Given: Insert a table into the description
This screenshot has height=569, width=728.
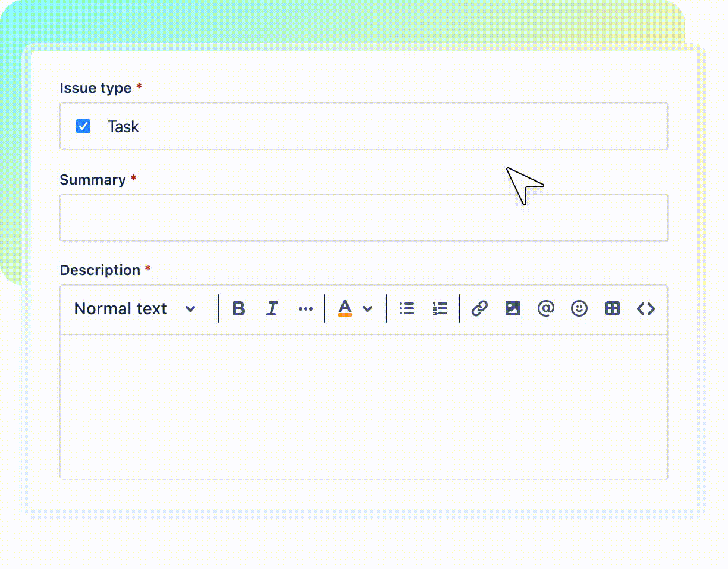Looking at the screenshot, I should click(x=612, y=308).
